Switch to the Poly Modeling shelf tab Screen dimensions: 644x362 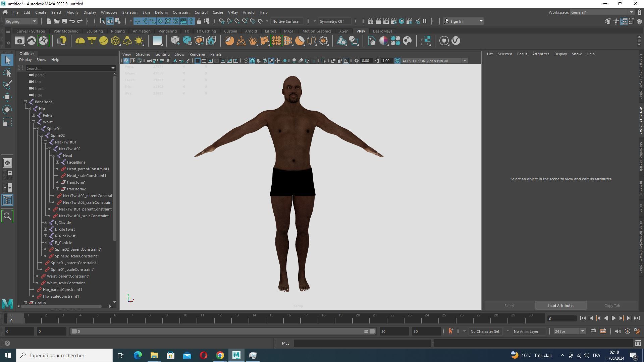pyautogui.click(x=66, y=31)
